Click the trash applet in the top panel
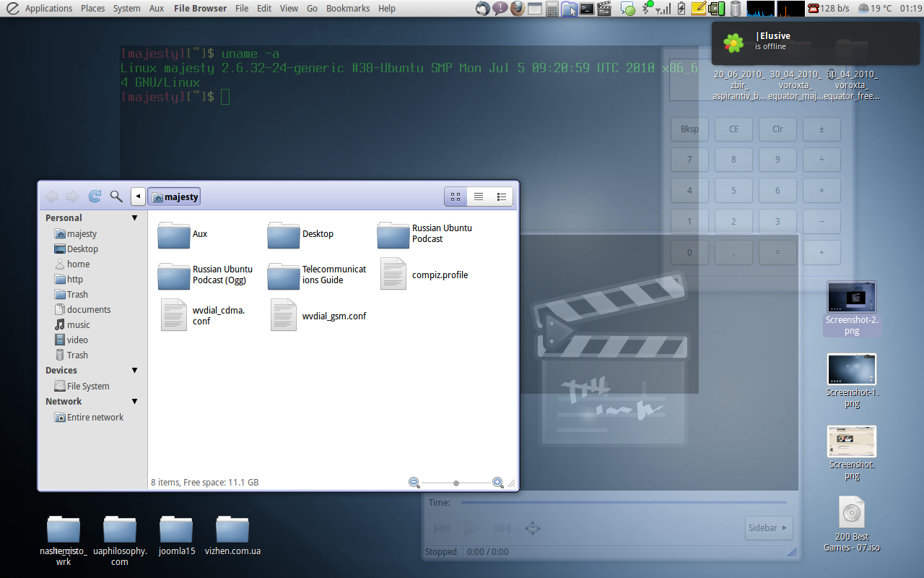This screenshot has height=578, width=924. coord(736,9)
